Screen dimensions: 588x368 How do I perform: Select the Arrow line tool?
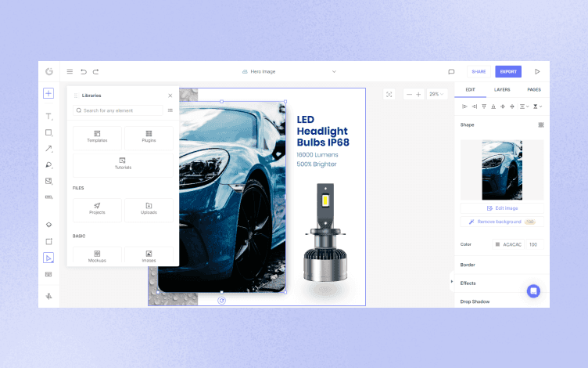[x=48, y=149]
